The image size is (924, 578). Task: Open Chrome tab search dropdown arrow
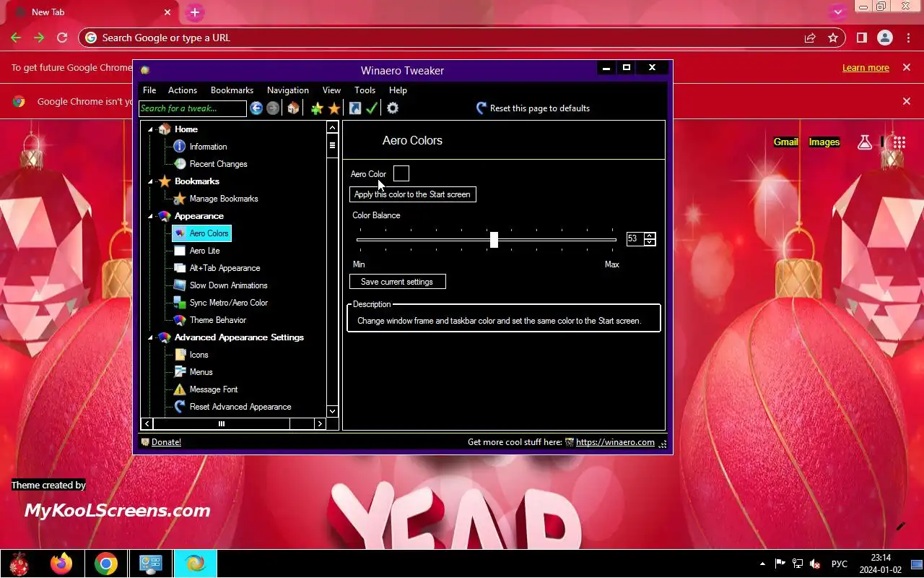[x=837, y=12]
